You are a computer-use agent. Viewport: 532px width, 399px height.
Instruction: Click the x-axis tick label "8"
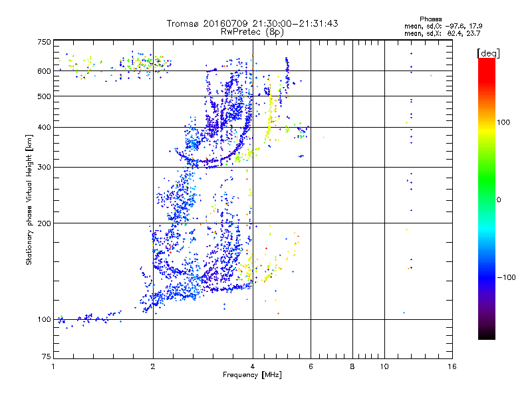352,366
